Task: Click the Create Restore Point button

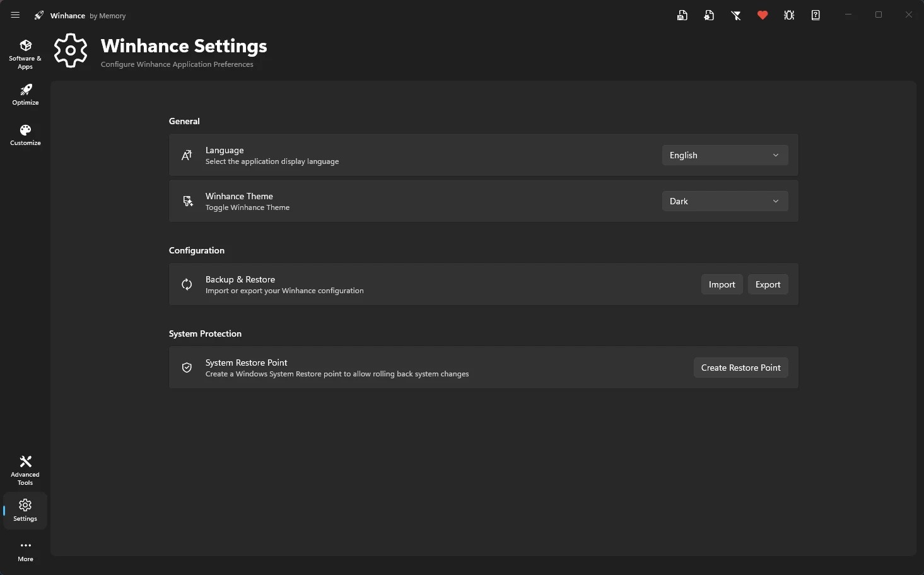Action: pos(741,368)
